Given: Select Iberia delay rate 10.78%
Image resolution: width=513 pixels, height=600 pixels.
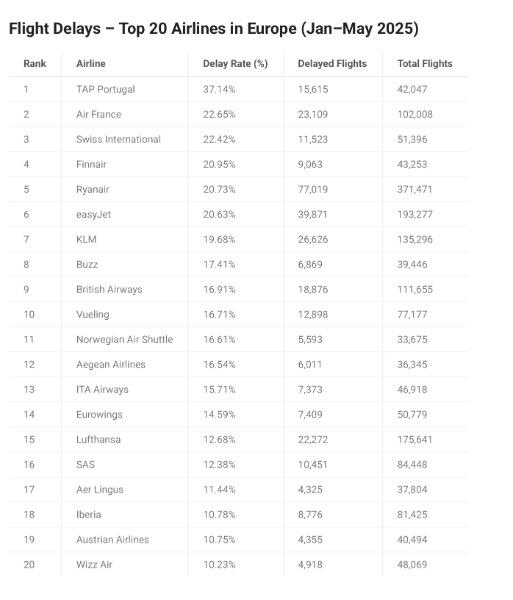Looking at the screenshot, I should (x=219, y=514).
